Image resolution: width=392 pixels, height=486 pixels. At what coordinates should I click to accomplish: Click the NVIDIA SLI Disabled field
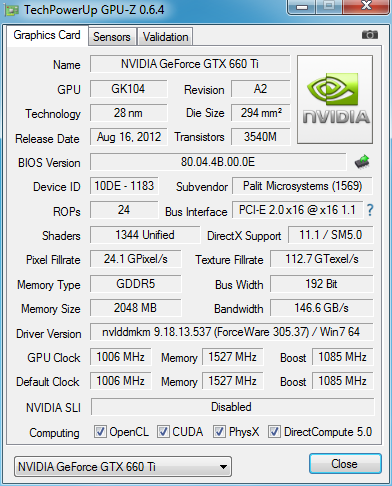pyautogui.click(x=232, y=407)
